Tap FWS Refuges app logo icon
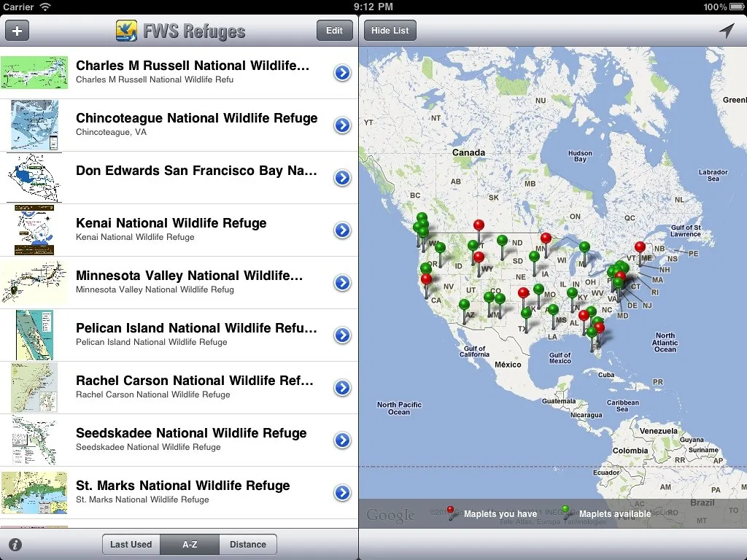The image size is (747, 560). pos(126,31)
